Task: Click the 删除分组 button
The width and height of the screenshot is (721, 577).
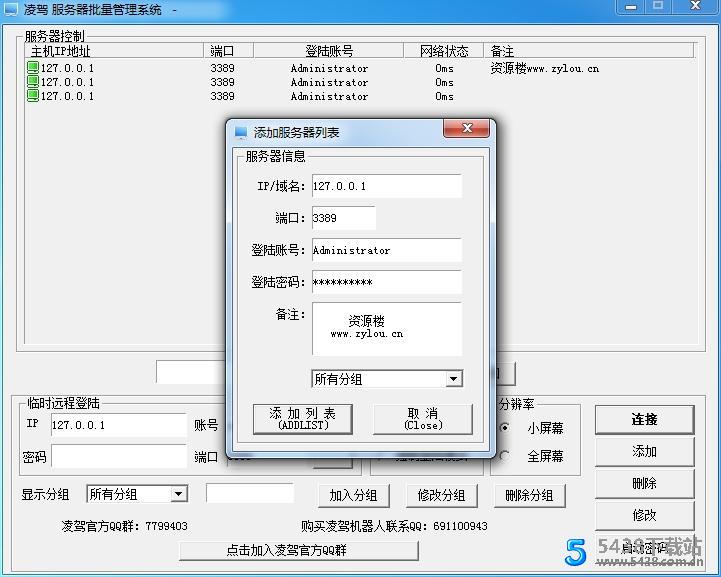Action: click(x=529, y=495)
